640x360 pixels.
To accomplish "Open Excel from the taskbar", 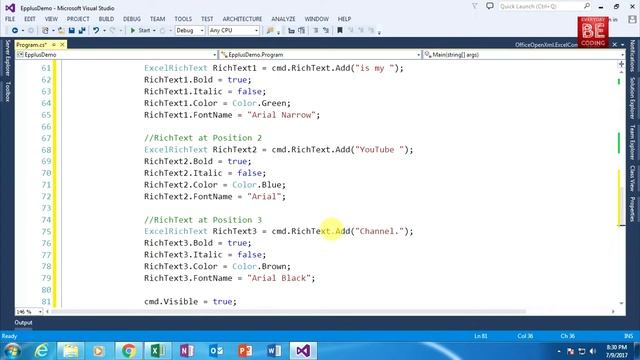I will (158, 351).
